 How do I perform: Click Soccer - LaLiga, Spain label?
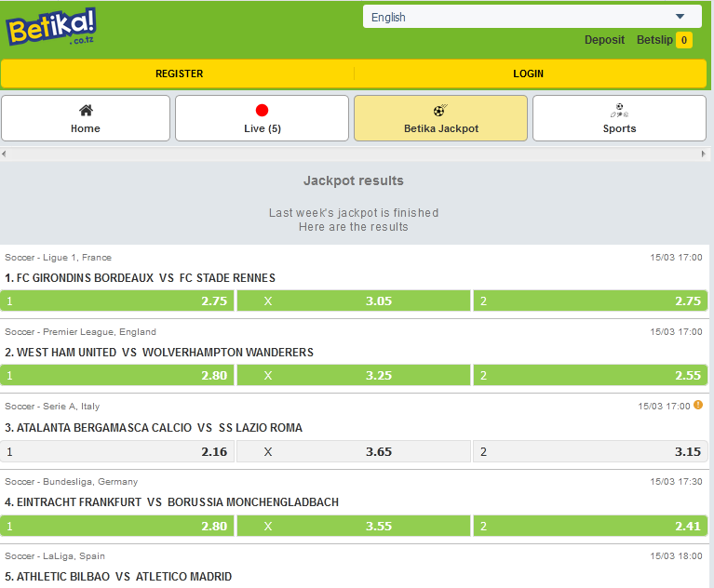55,556
